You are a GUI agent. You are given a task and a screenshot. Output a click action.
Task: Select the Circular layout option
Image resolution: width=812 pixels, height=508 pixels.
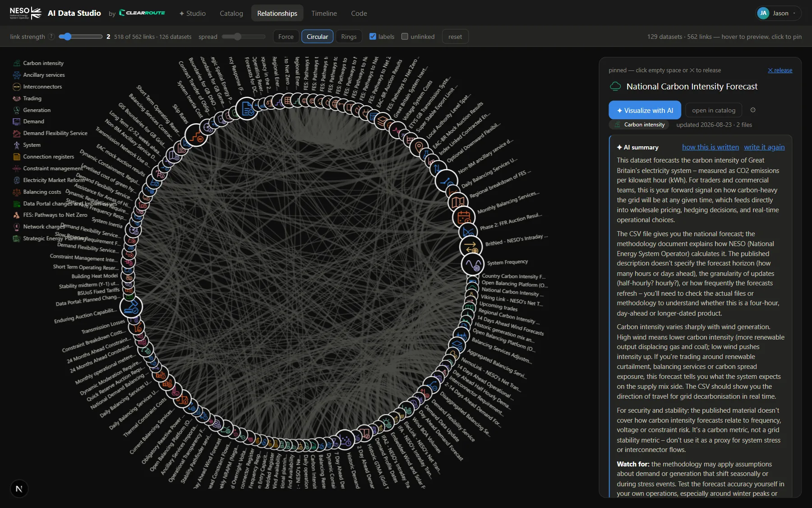pyautogui.click(x=318, y=37)
